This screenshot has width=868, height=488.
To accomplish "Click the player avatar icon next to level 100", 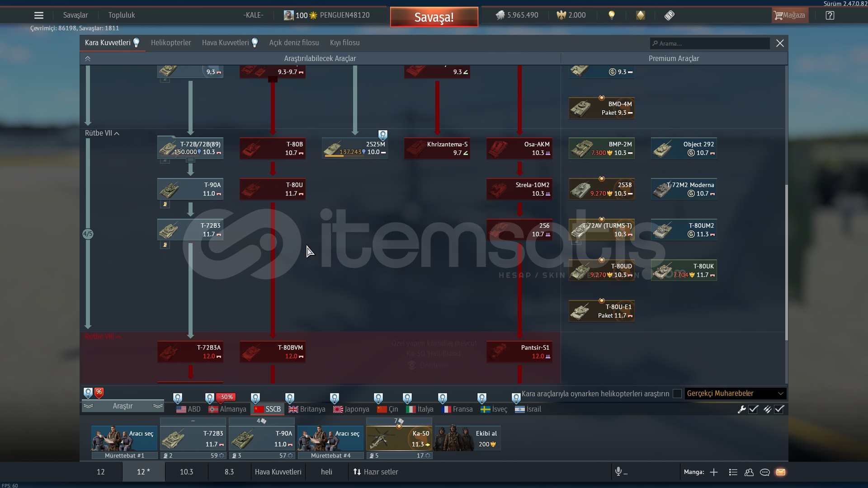I will pyautogui.click(x=288, y=15).
